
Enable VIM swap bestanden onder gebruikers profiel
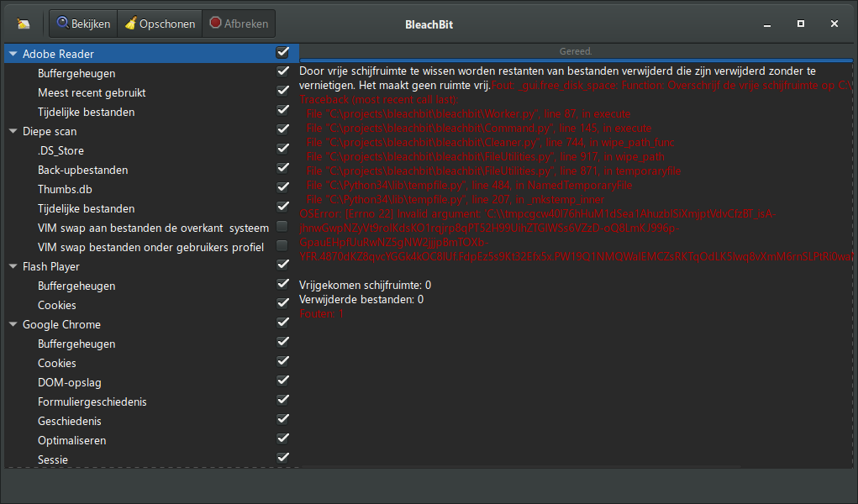click(x=282, y=246)
